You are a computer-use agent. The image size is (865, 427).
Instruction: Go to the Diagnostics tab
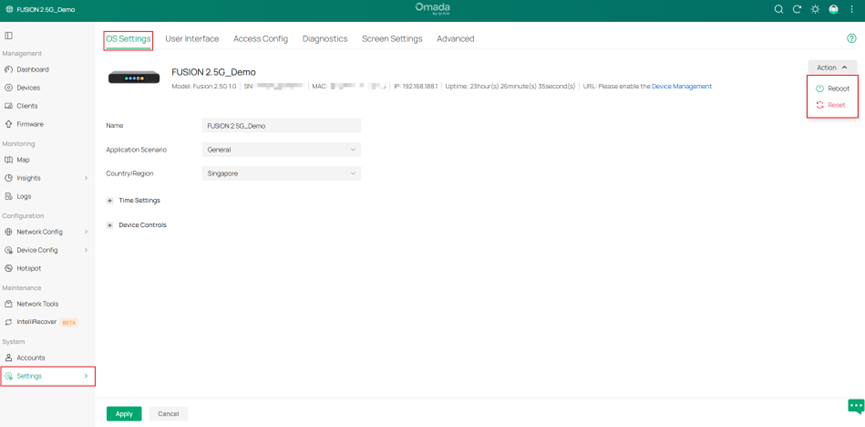point(325,39)
